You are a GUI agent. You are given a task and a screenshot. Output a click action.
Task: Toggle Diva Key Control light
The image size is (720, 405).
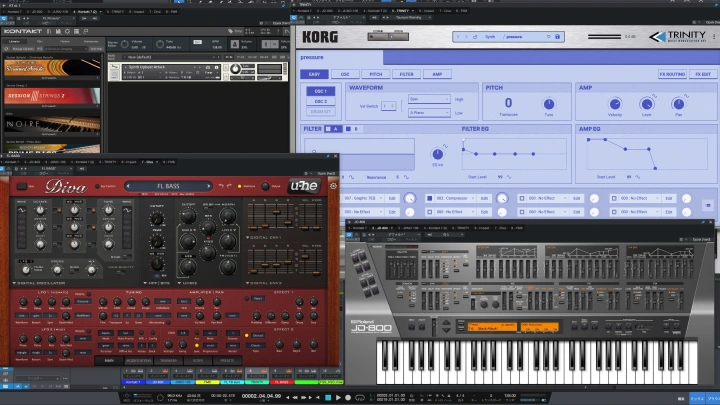[97, 186]
